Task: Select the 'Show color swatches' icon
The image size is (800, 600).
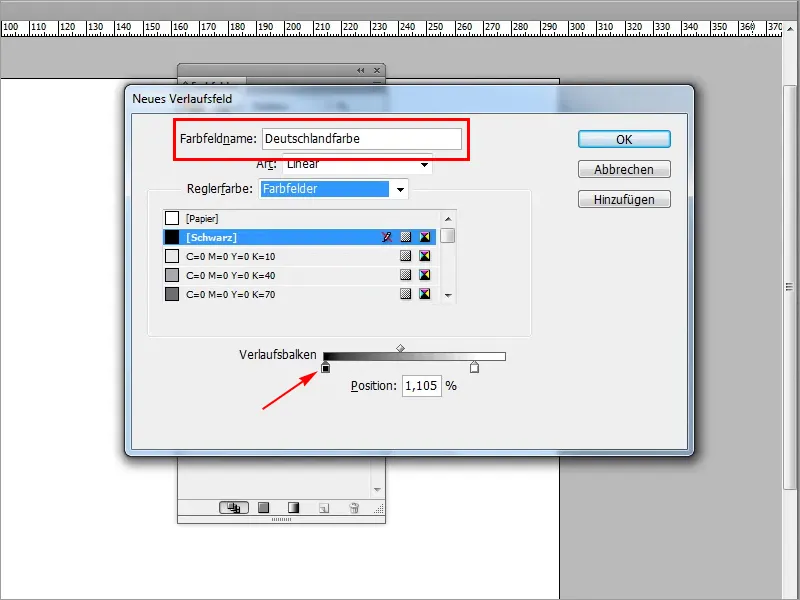Action: (x=262, y=507)
